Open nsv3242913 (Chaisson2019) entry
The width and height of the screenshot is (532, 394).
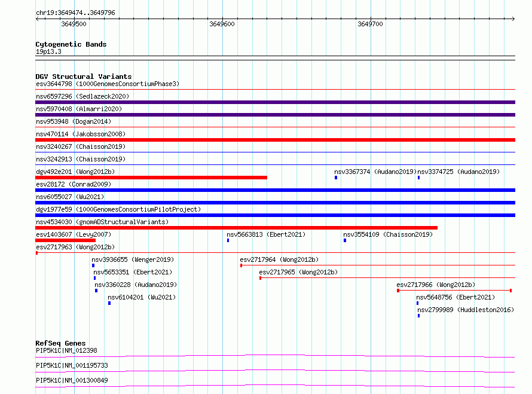81,159
